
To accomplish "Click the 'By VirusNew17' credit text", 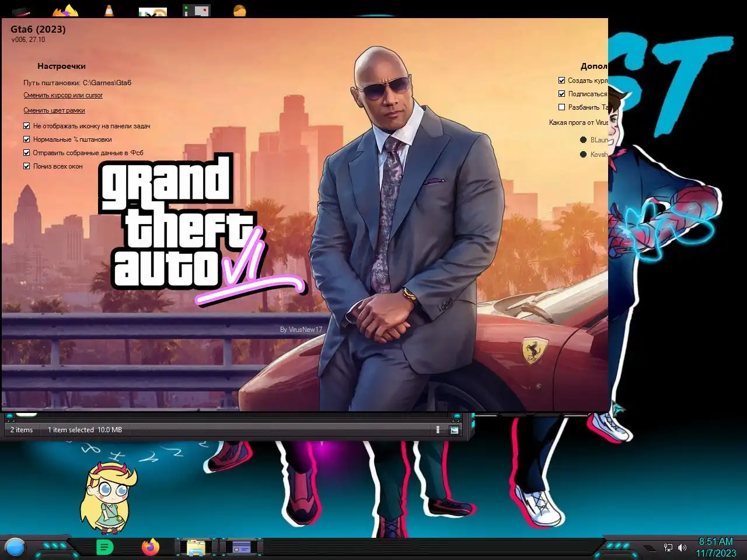I will click(301, 330).
